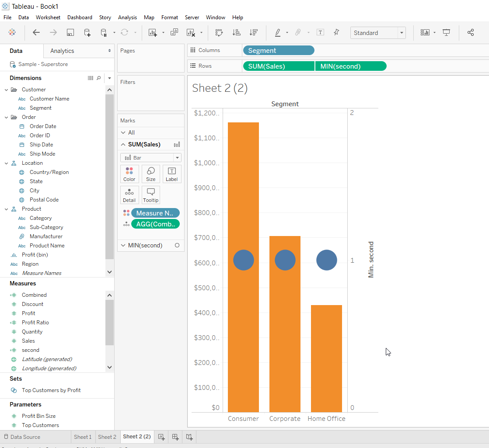Collapse the Order folder
The width and height of the screenshot is (489, 448).
(6, 118)
